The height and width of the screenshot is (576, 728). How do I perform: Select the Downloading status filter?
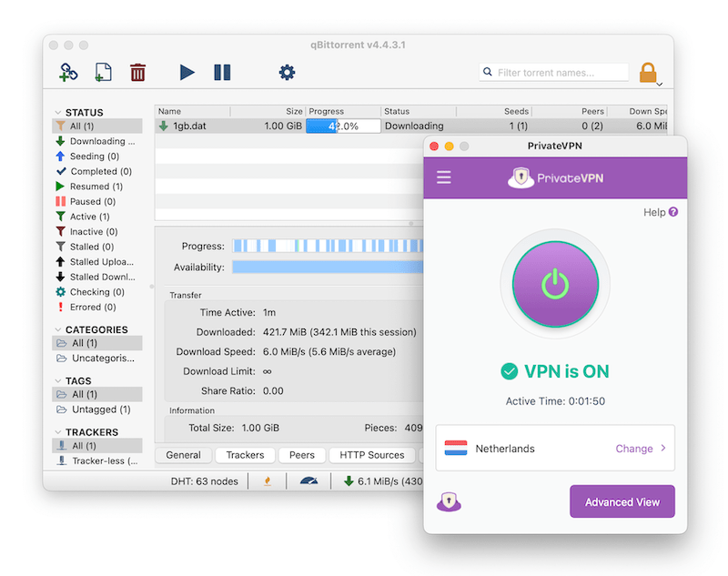[91, 140]
